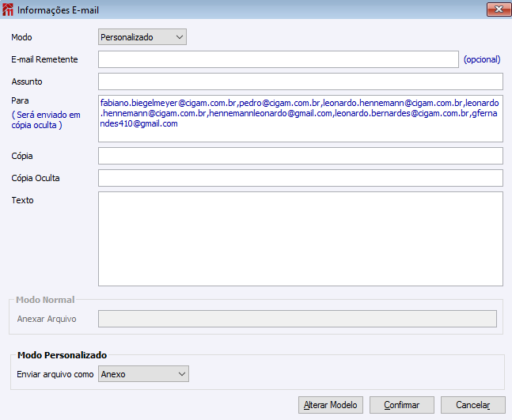Click the Modo Personalizado group title
The width and height of the screenshot is (512, 420).
(x=62, y=355)
